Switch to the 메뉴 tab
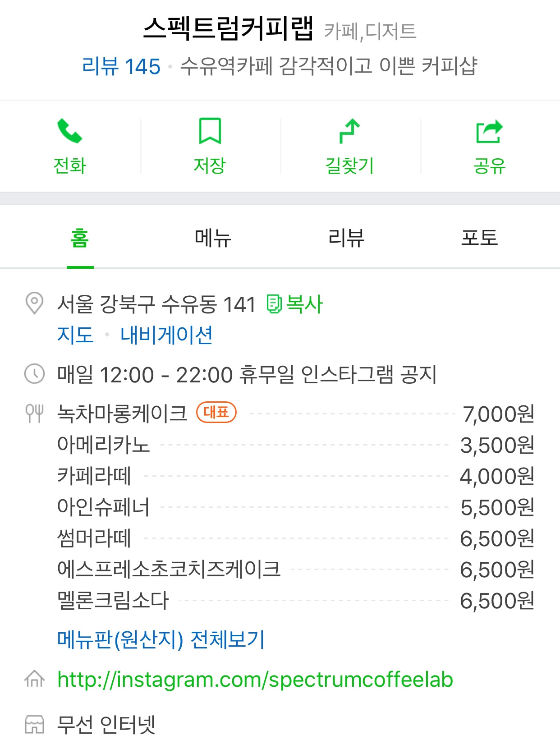This screenshot has height=740, width=560. [213, 238]
